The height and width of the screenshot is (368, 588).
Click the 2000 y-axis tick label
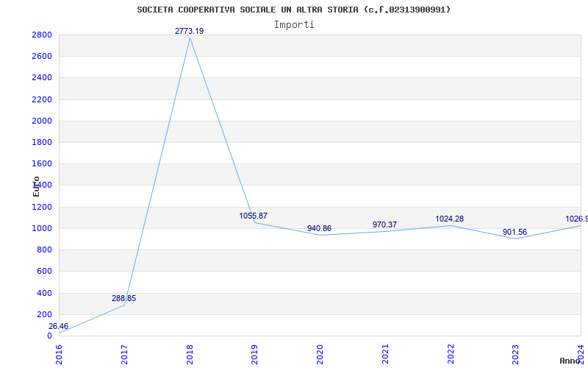coord(42,121)
